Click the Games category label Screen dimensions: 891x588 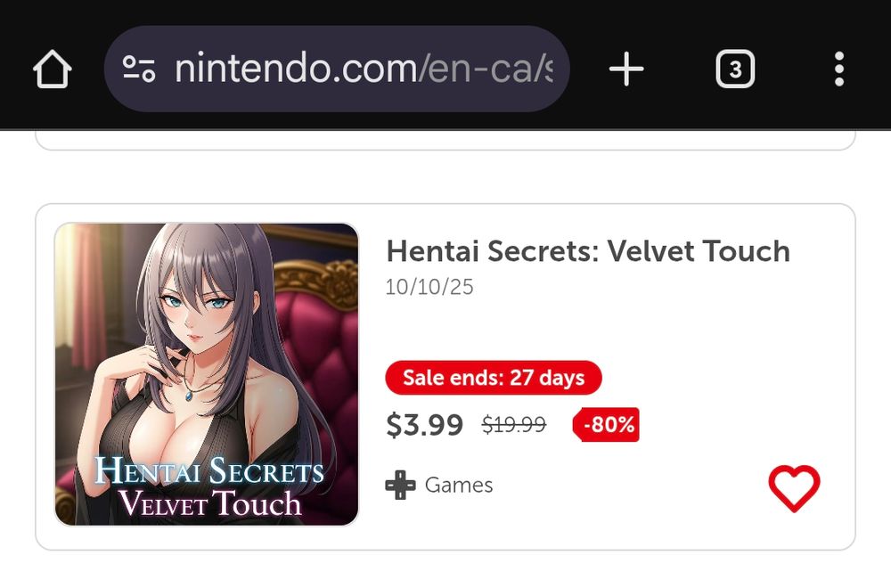[459, 486]
